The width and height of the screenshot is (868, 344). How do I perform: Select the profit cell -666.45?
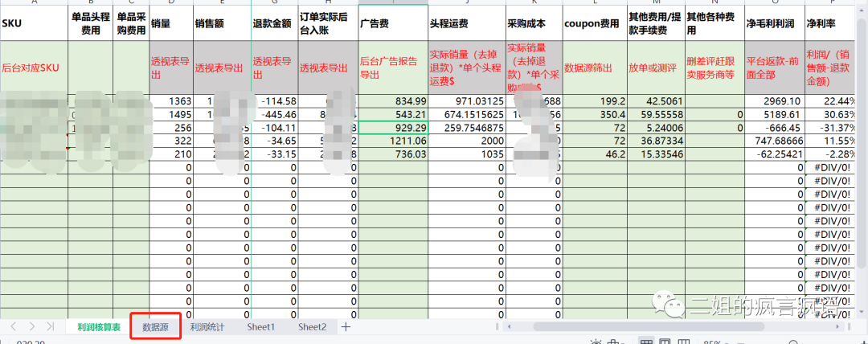coord(775,128)
